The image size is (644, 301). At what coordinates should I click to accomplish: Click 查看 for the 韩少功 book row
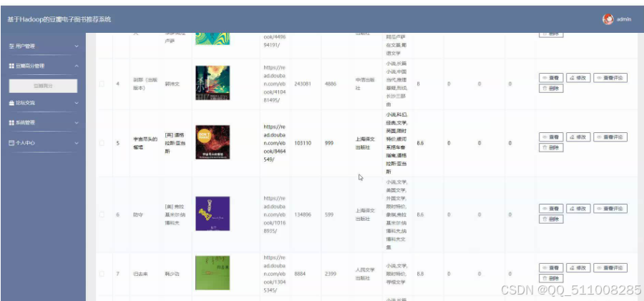pyautogui.click(x=551, y=267)
